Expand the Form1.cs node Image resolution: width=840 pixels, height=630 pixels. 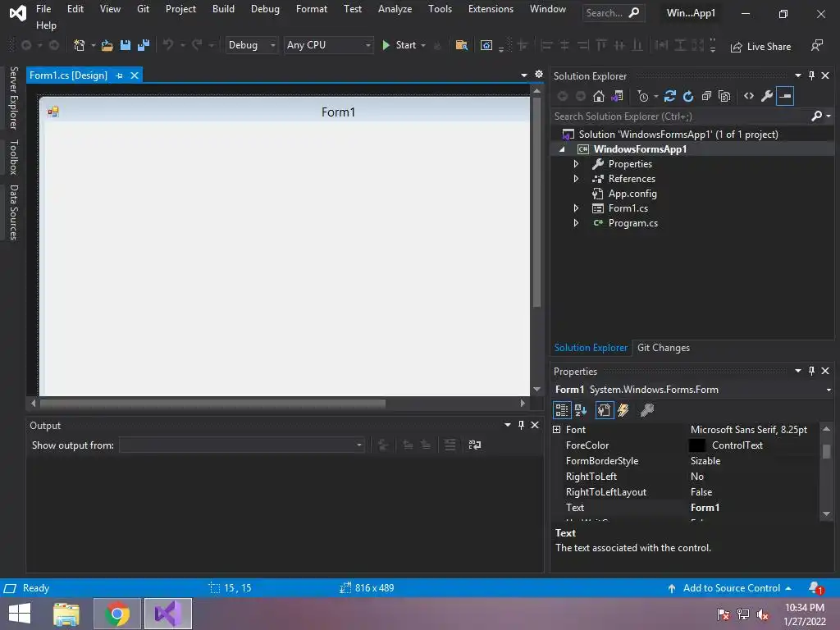[576, 208]
